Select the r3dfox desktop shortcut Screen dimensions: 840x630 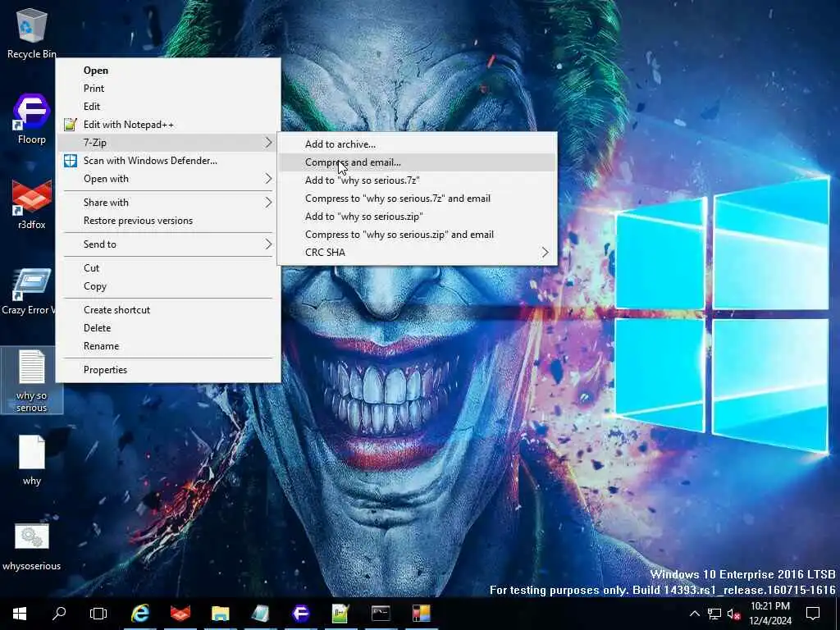click(x=32, y=204)
